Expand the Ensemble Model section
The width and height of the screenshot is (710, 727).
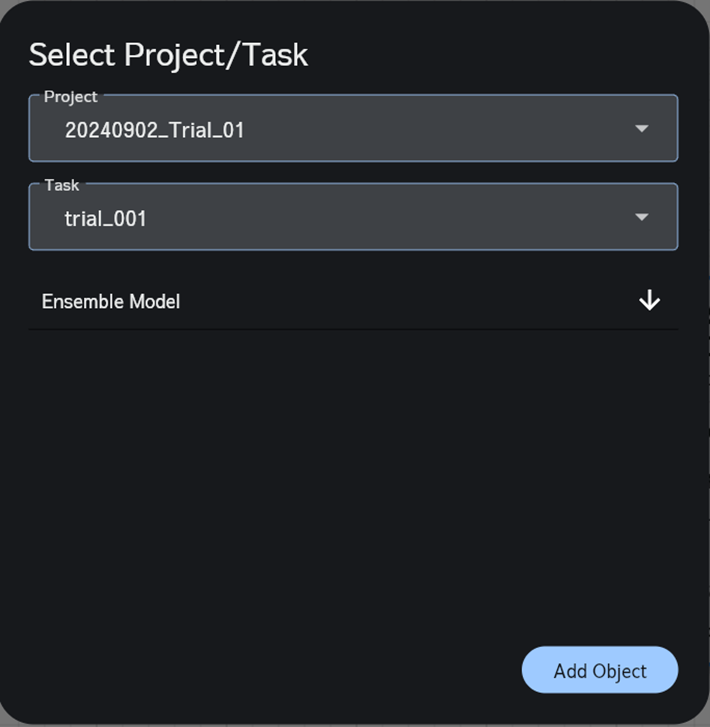(352, 301)
